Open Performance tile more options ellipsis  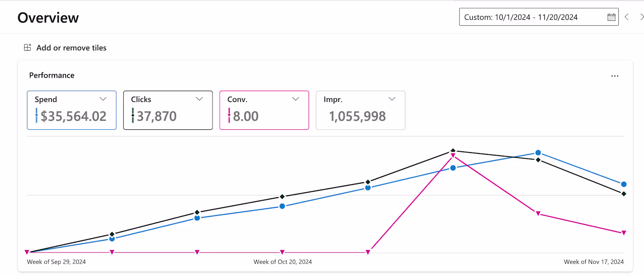615,76
